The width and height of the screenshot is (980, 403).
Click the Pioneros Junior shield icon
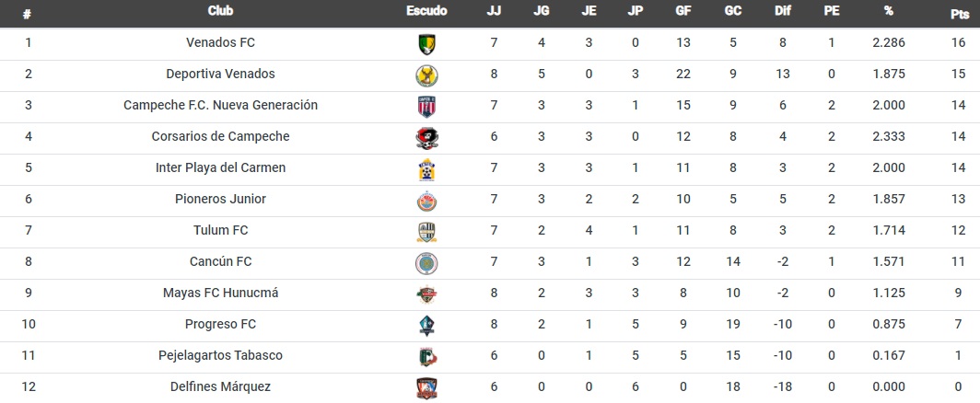426,201
